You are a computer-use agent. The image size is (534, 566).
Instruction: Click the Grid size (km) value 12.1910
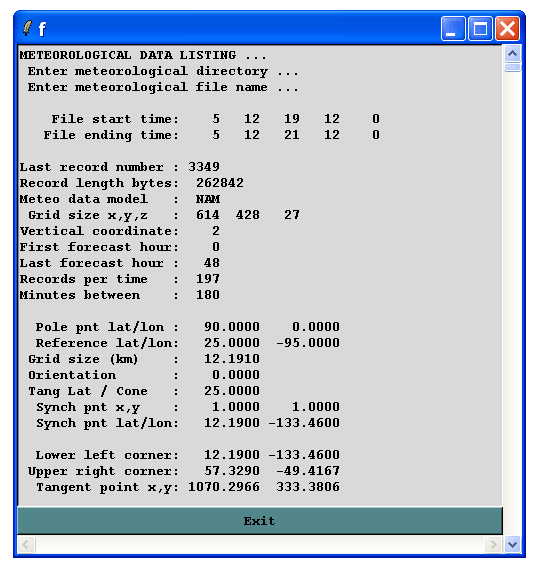tap(232, 359)
